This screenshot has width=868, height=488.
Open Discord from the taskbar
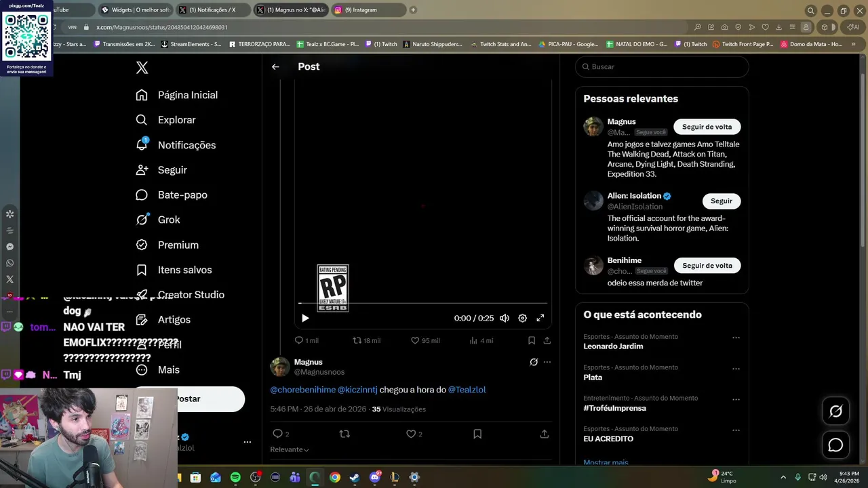tap(374, 477)
